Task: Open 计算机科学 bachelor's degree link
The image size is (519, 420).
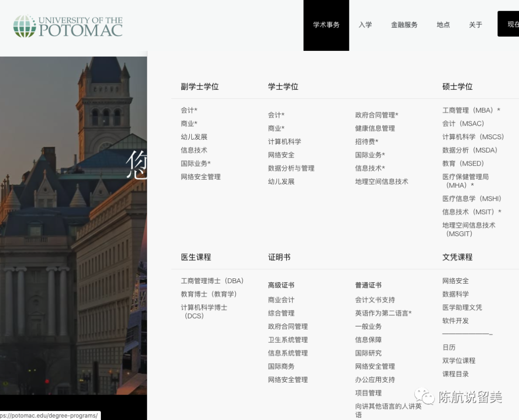Action: click(x=284, y=142)
